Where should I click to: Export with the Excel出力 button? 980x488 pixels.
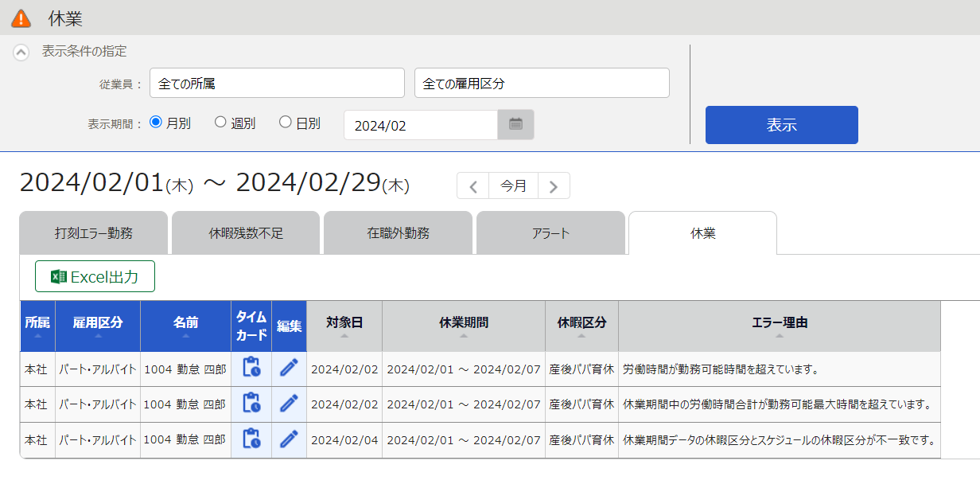click(x=95, y=276)
